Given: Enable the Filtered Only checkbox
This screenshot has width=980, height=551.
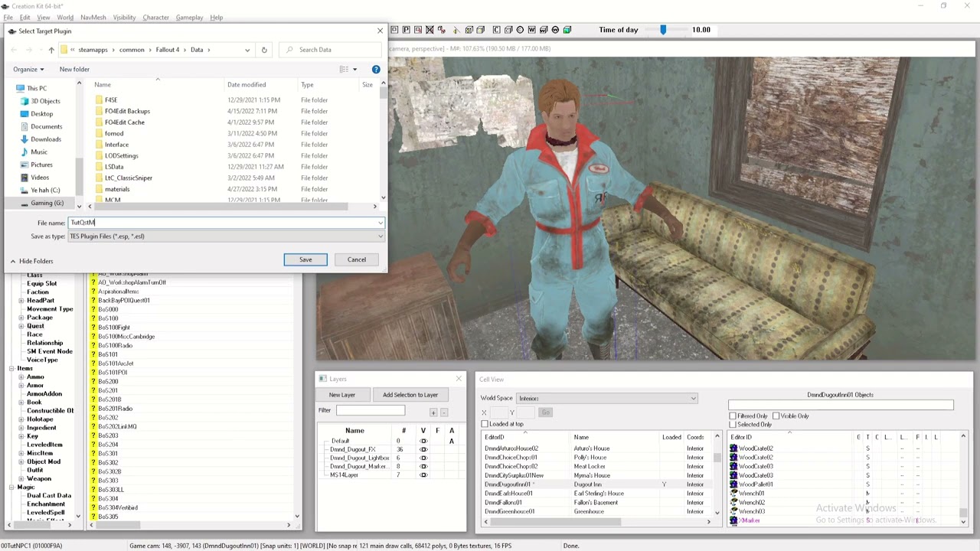Looking at the screenshot, I should pos(733,416).
